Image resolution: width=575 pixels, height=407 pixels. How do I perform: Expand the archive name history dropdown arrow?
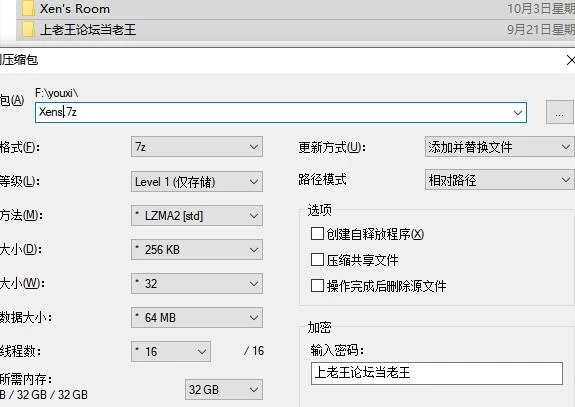point(518,113)
